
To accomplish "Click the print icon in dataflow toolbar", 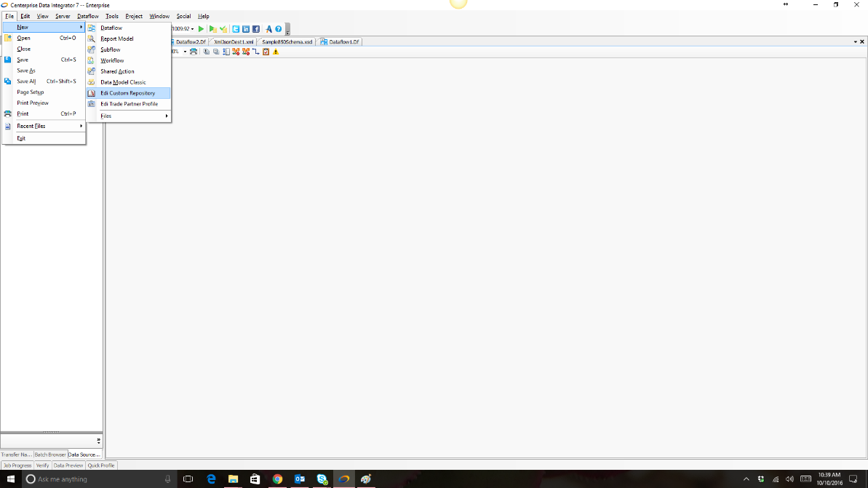I will pos(194,52).
